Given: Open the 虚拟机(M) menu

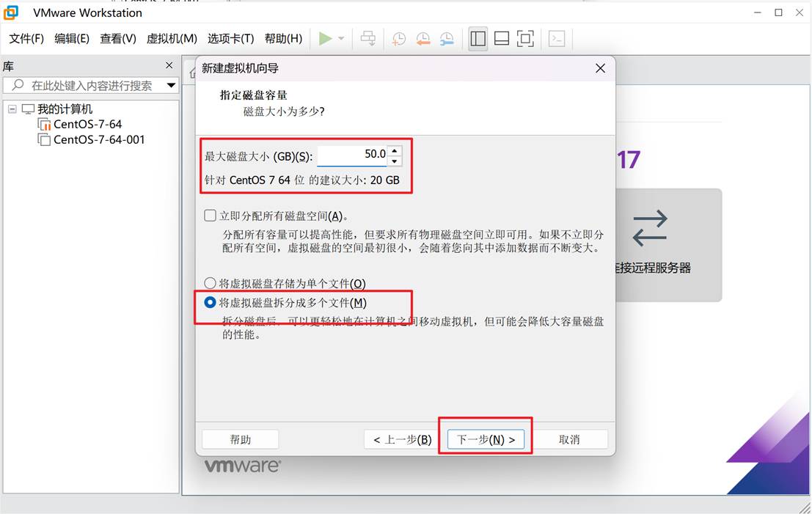Looking at the screenshot, I should [172, 39].
